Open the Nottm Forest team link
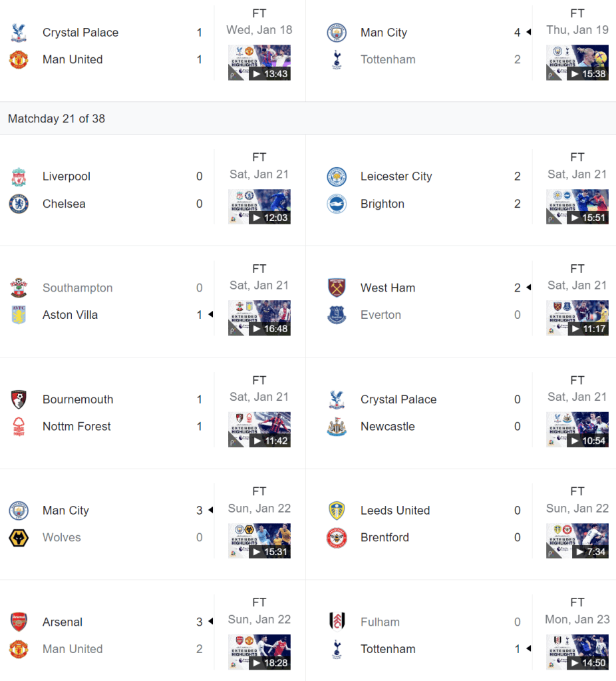This screenshot has width=616, height=681. (x=77, y=427)
